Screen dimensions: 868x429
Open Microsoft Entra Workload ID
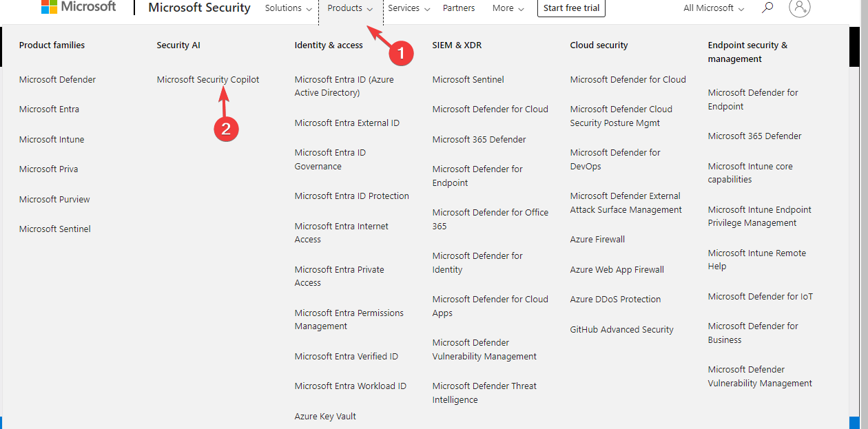[351, 386]
